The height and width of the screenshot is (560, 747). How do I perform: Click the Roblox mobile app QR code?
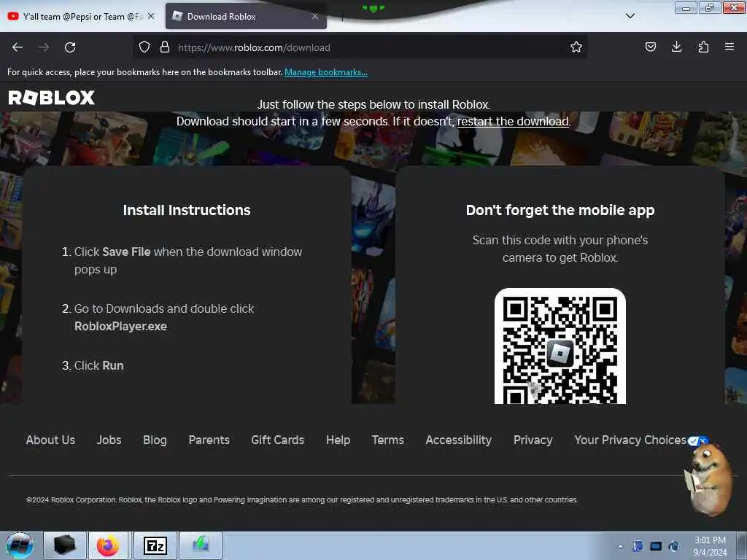click(560, 346)
